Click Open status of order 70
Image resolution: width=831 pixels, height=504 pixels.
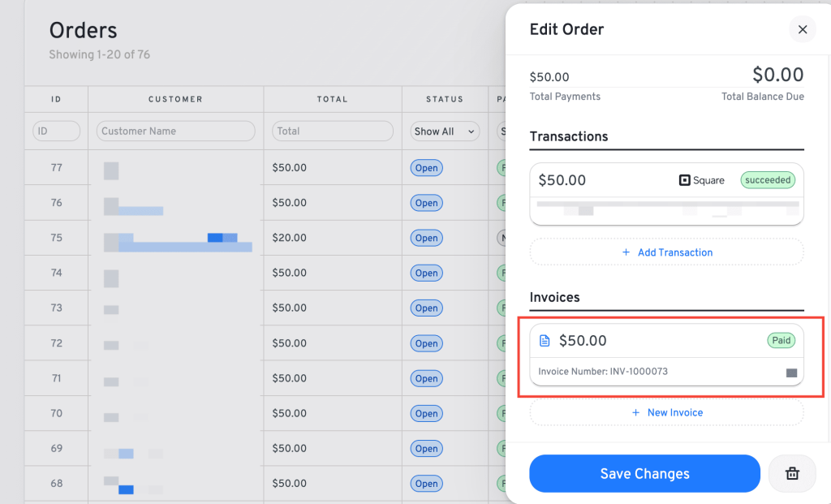426,413
